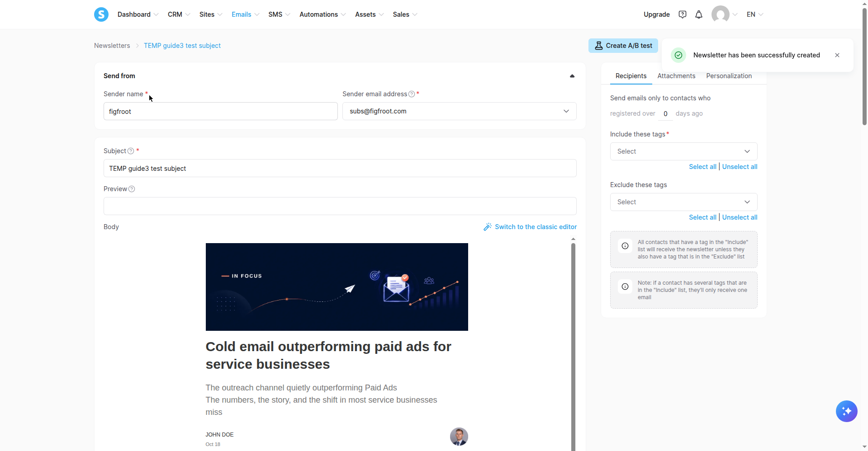Click the registered over days number field
The height and width of the screenshot is (451, 868).
(x=665, y=114)
